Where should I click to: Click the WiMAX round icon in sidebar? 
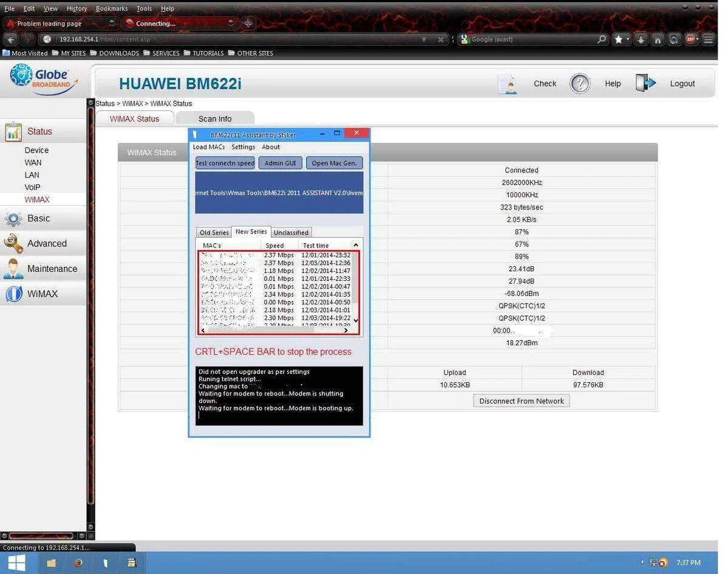coord(14,294)
